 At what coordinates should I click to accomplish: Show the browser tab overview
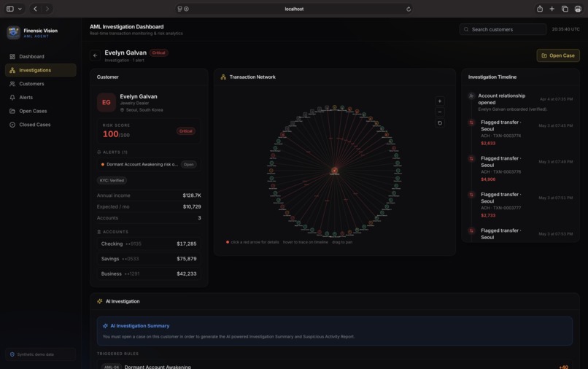[x=565, y=9]
